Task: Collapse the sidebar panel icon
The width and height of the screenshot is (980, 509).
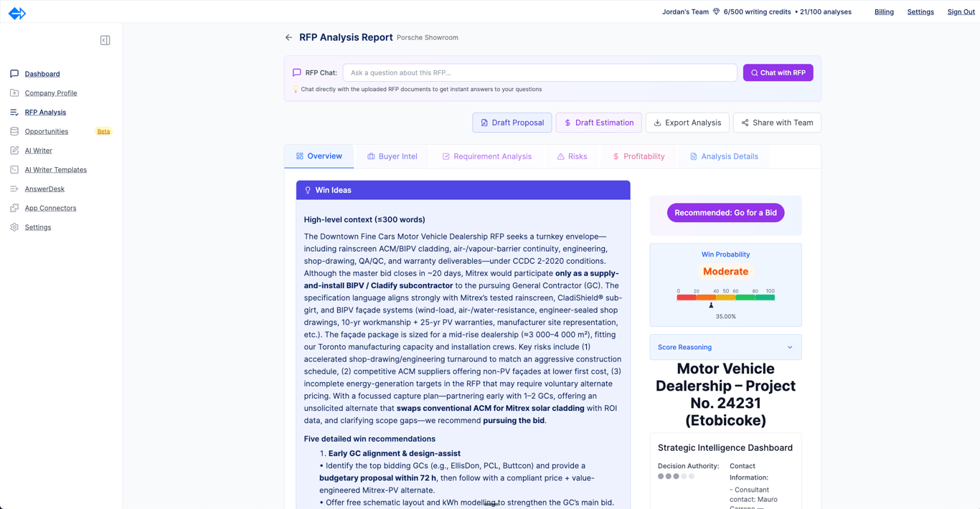Action: 105,40
